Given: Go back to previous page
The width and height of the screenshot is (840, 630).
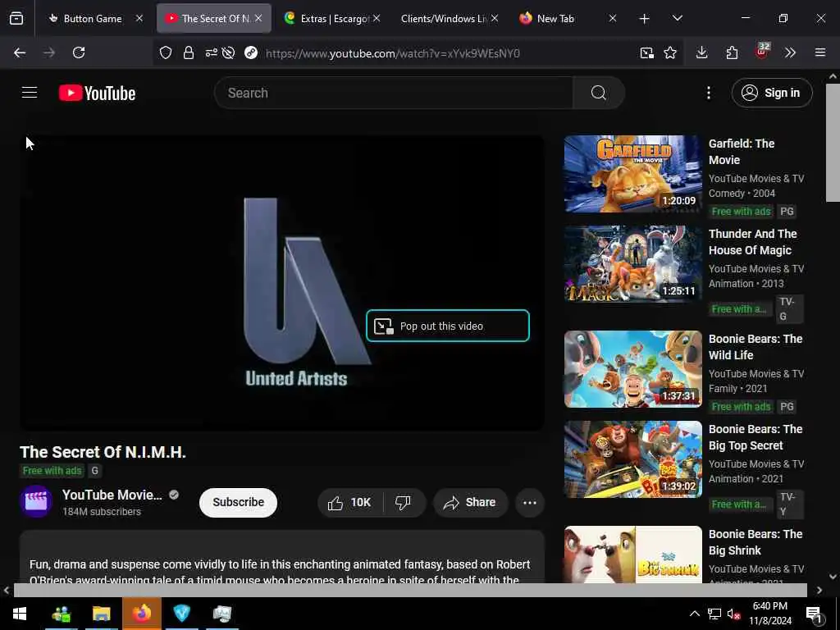Looking at the screenshot, I should point(20,52).
